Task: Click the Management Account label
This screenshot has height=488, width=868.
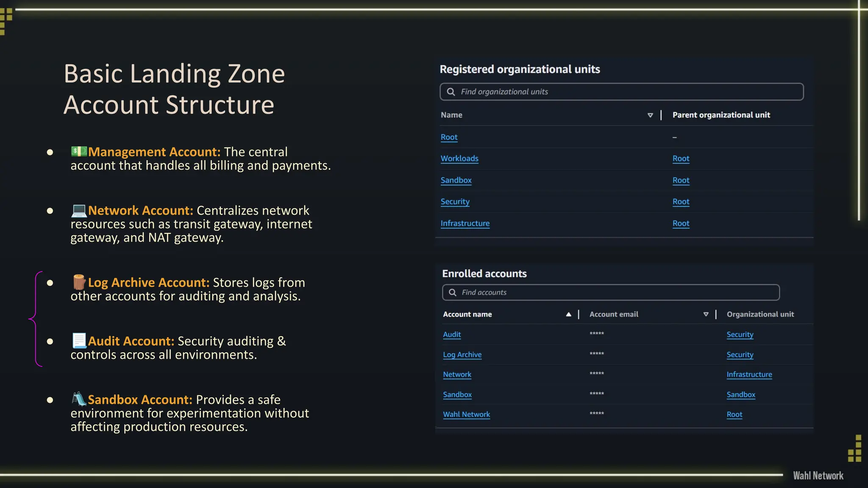Action: click(154, 152)
